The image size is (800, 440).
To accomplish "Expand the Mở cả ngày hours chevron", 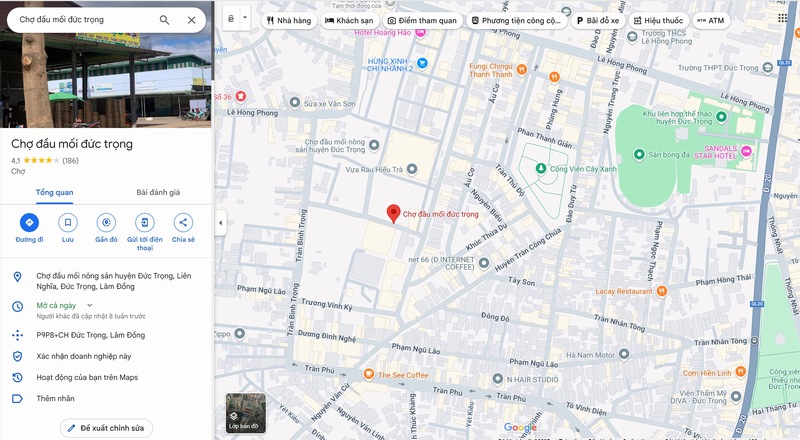I will coord(90,304).
